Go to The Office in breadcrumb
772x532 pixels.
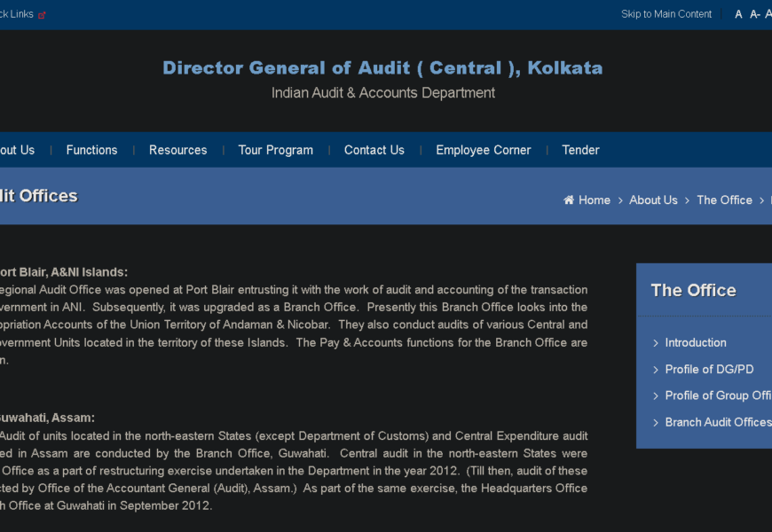tap(725, 200)
